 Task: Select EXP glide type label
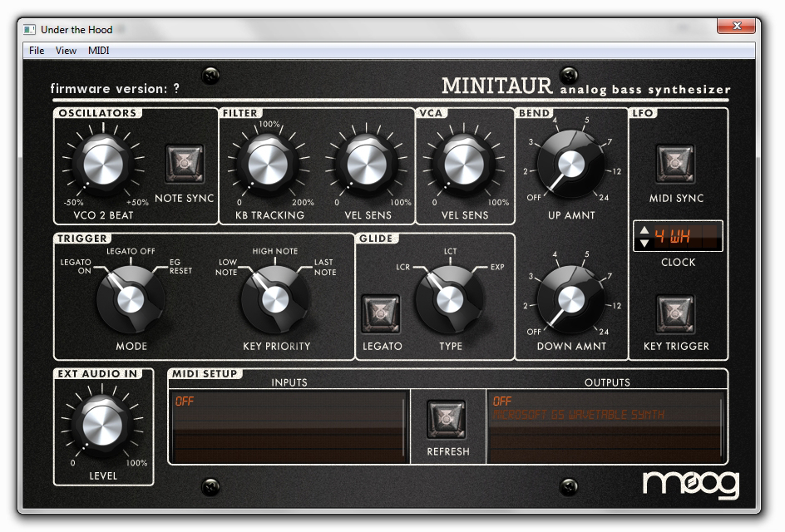[x=497, y=267]
